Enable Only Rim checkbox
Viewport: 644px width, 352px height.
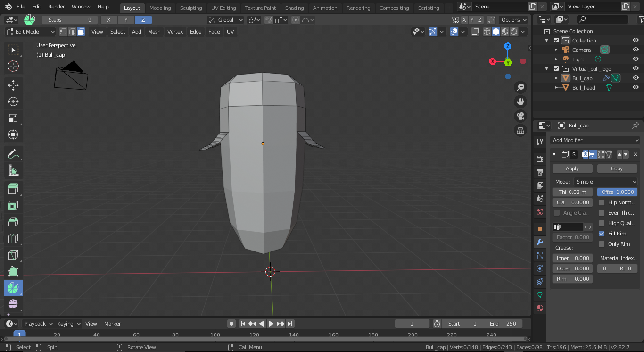(x=602, y=244)
